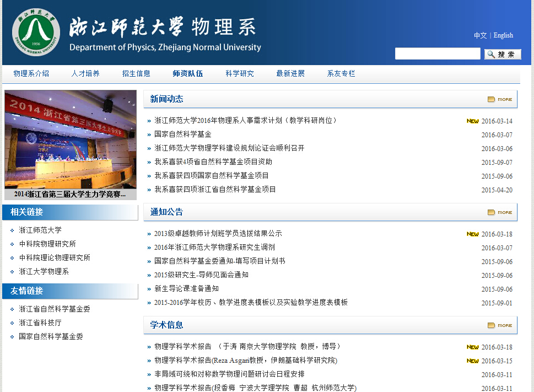The width and height of the screenshot is (534, 392).
Task: Click the 搜索 search button
Action: [502, 54]
